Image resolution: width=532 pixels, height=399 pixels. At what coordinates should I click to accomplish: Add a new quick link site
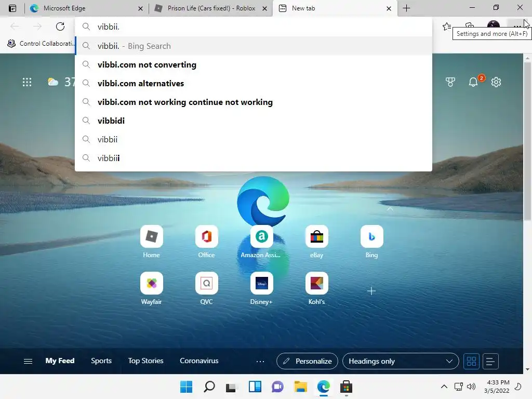(371, 291)
